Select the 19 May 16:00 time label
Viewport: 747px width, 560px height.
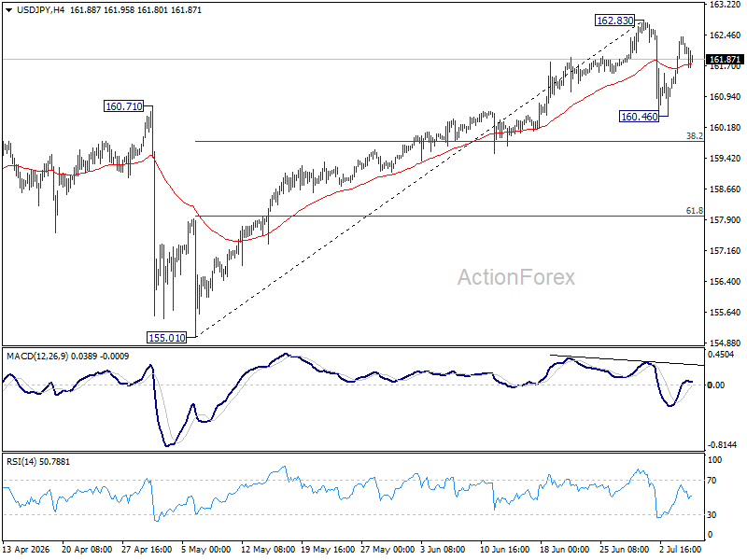pyautogui.click(x=328, y=550)
